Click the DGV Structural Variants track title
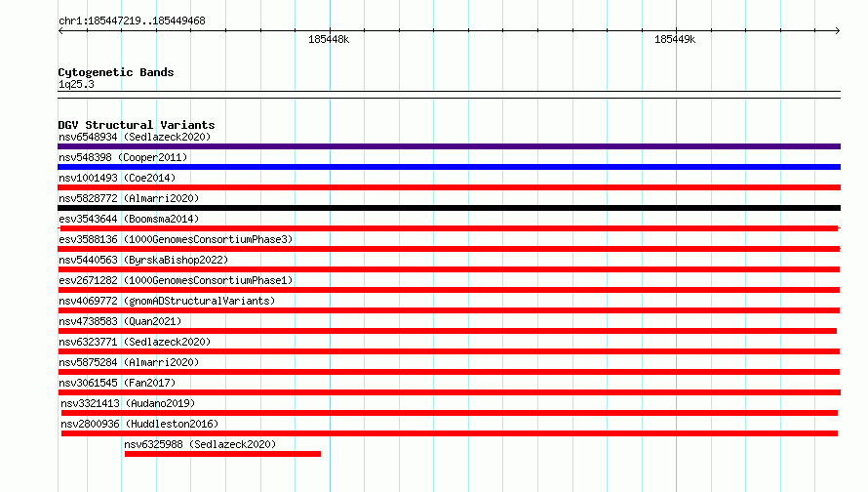 click(137, 125)
